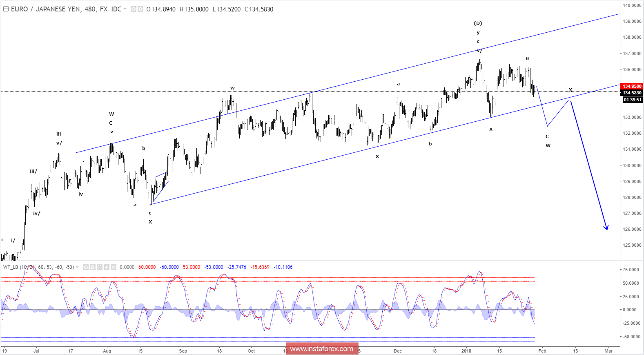
Task: Toggle visibility eye icon for main EUR/JPY series
Action: (x=134, y=9)
